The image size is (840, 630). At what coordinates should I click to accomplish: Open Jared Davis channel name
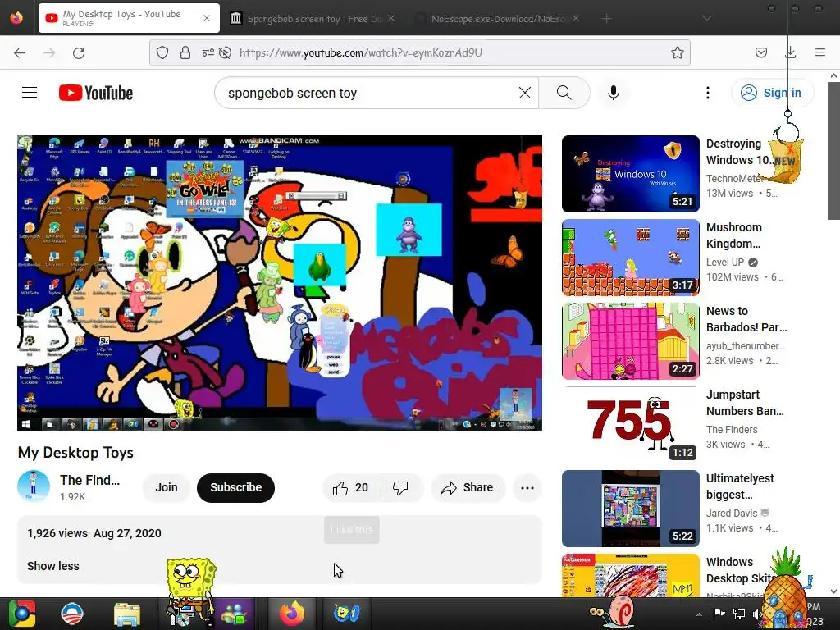(x=731, y=514)
